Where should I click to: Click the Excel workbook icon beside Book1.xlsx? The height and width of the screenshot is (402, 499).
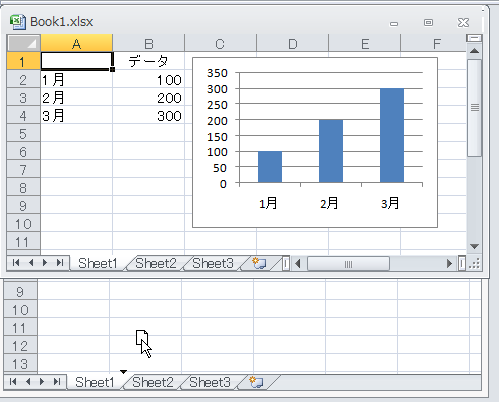[17, 22]
